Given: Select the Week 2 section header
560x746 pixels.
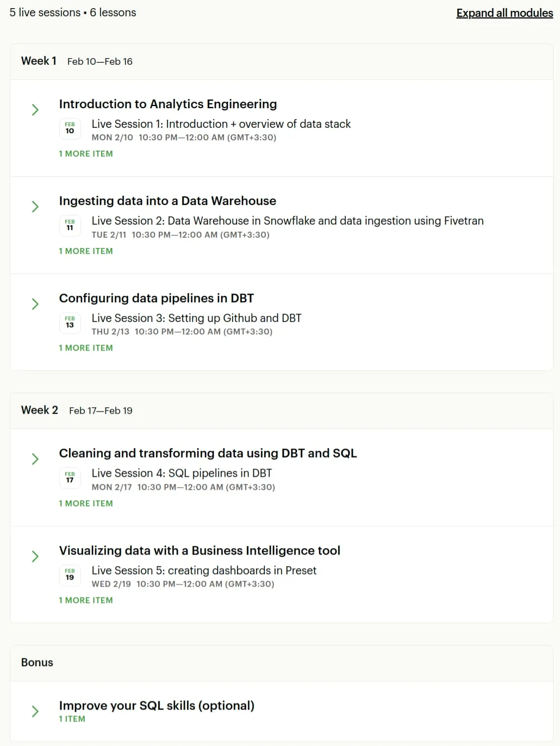Looking at the screenshot, I should (x=282, y=411).
